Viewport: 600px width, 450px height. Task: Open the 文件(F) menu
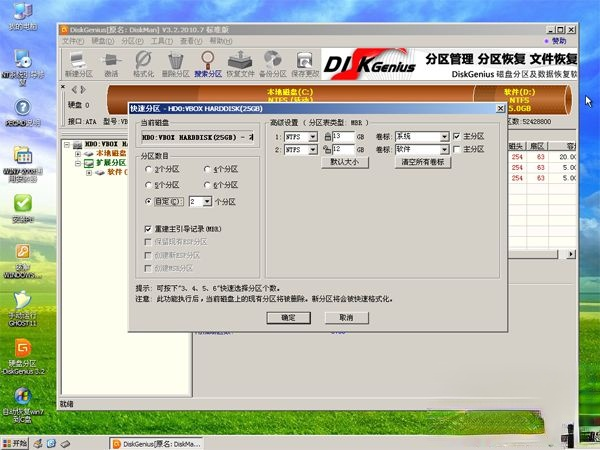pyautogui.click(x=73, y=41)
